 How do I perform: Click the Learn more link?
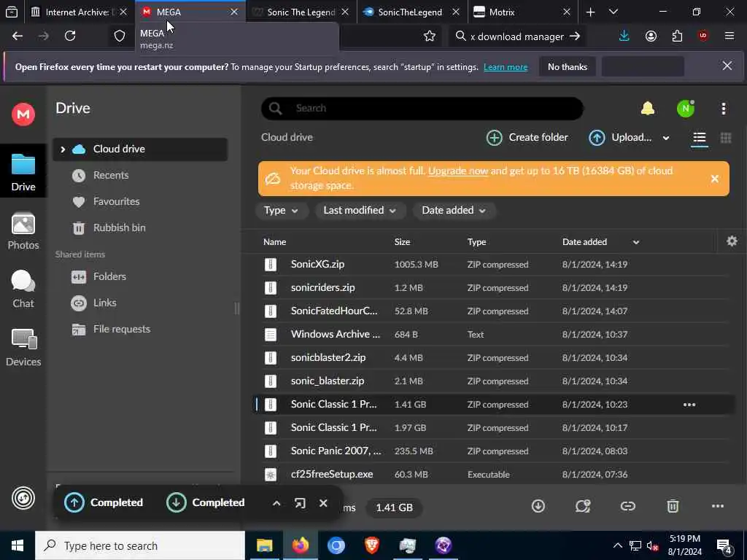(x=506, y=67)
